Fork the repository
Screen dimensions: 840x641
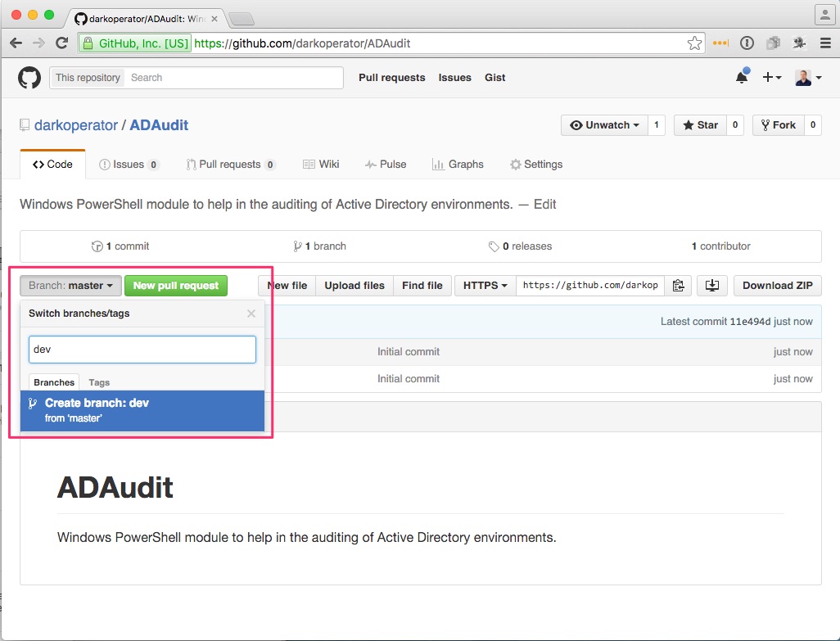[x=779, y=125]
